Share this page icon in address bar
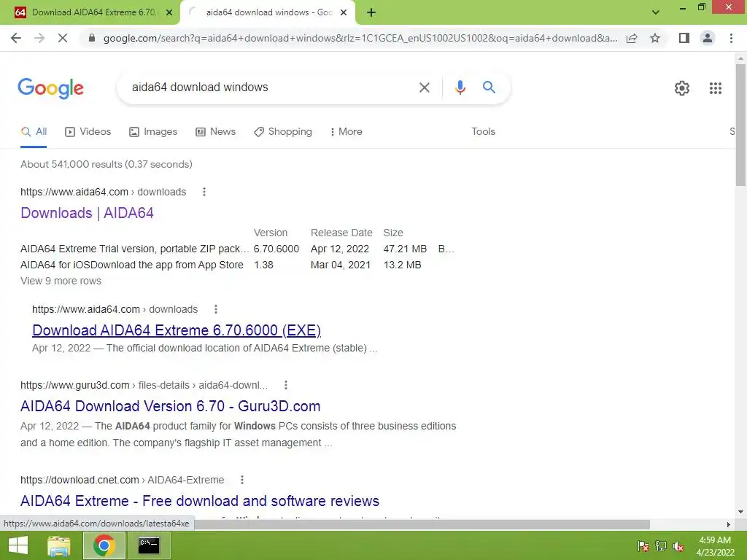 (x=632, y=38)
